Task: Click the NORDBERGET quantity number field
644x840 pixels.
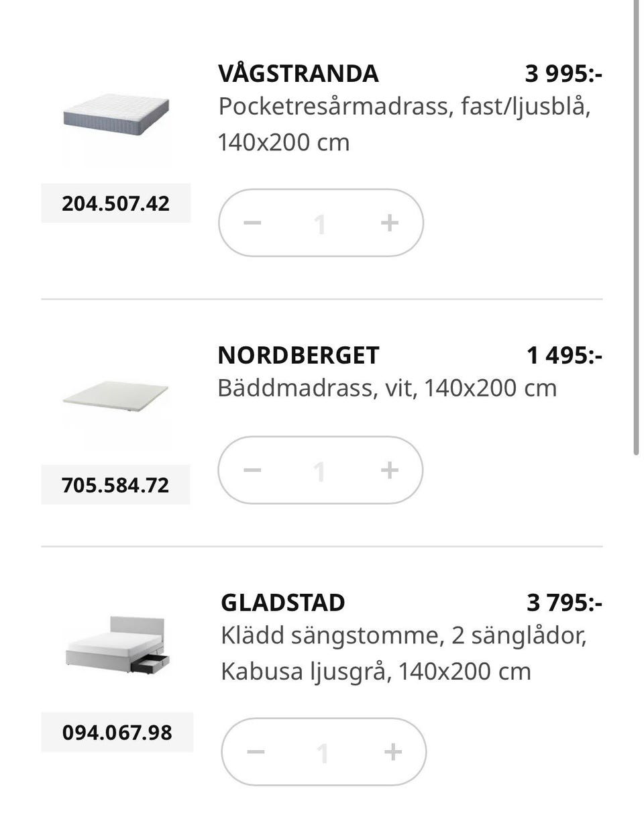Action: 320,470
